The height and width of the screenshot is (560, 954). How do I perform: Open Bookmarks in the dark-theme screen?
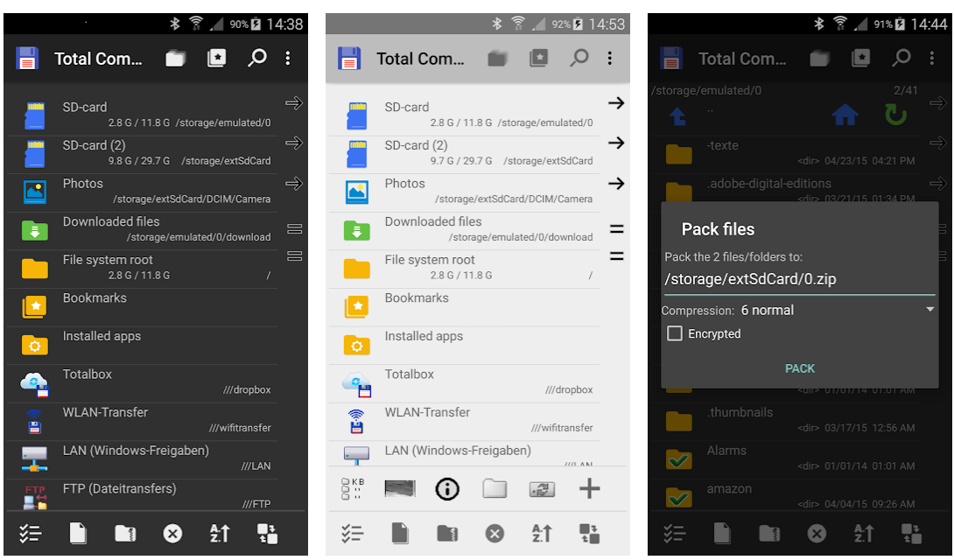141,306
